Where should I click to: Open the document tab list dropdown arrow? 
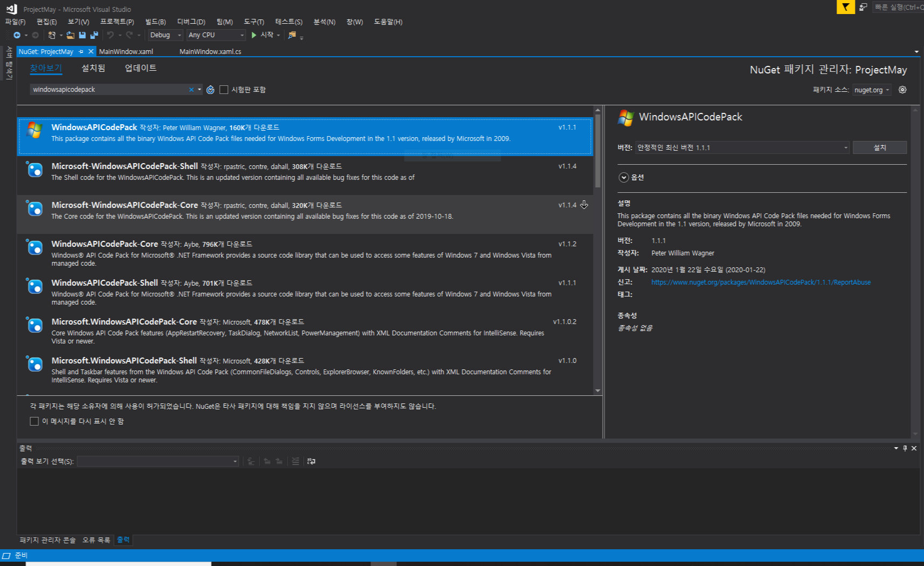point(916,52)
